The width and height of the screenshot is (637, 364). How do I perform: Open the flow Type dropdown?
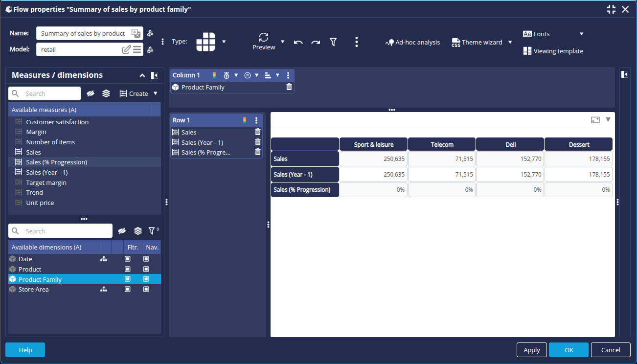(x=224, y=42)
